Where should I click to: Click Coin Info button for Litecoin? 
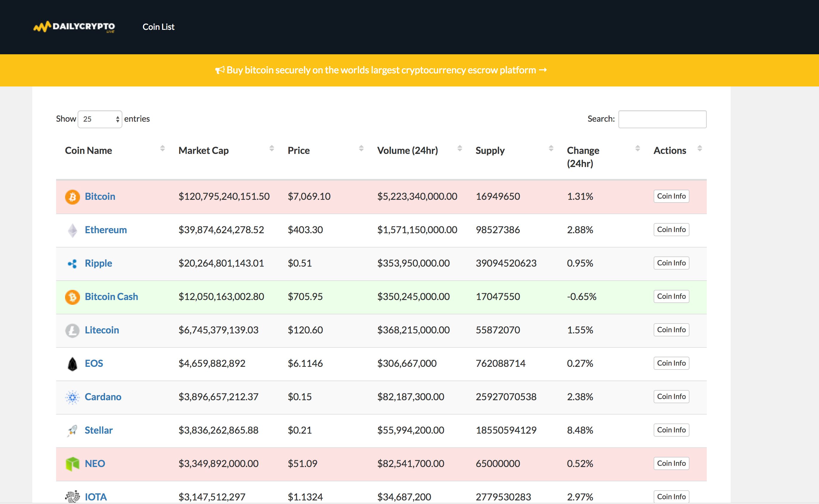pyautogui.click(x=671, y=330)
